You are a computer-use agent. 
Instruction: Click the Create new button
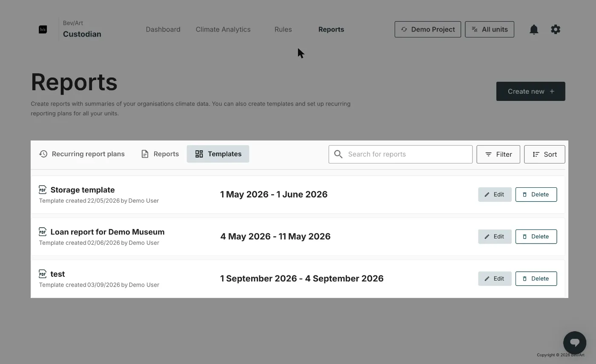coord(531,92)
